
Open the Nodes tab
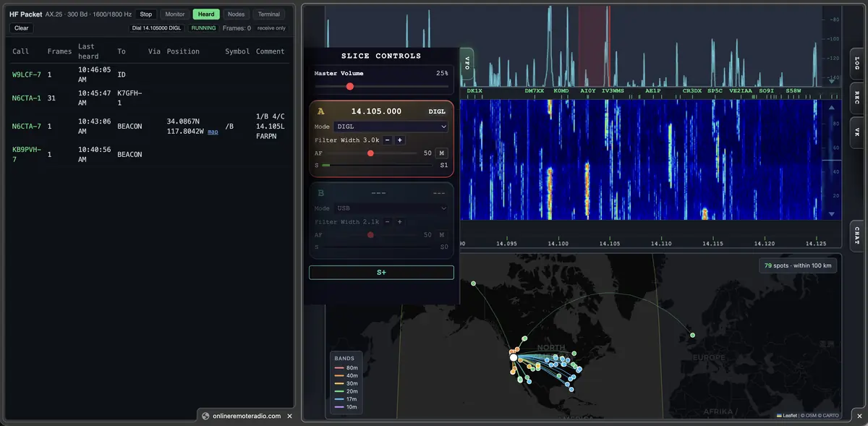tap(236, 14)
